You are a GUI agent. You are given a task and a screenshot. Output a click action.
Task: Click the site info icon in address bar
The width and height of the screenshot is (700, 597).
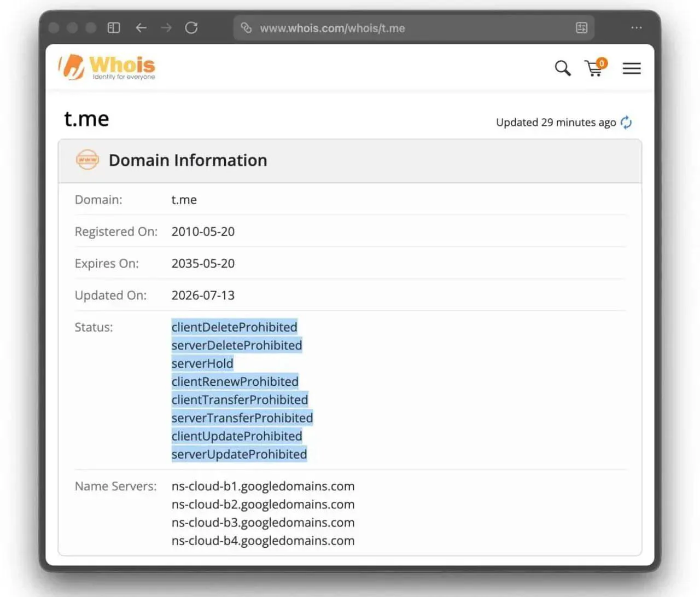click(x=246, y=28)
